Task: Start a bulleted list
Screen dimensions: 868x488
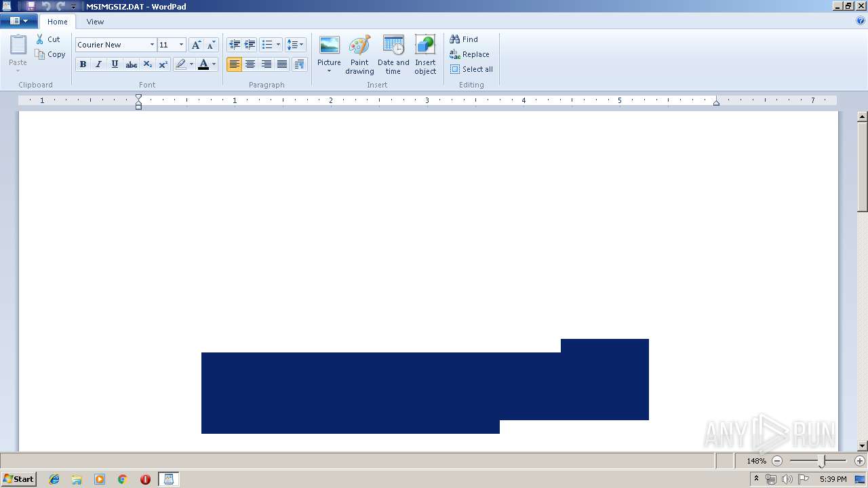Action: (267, 45)
